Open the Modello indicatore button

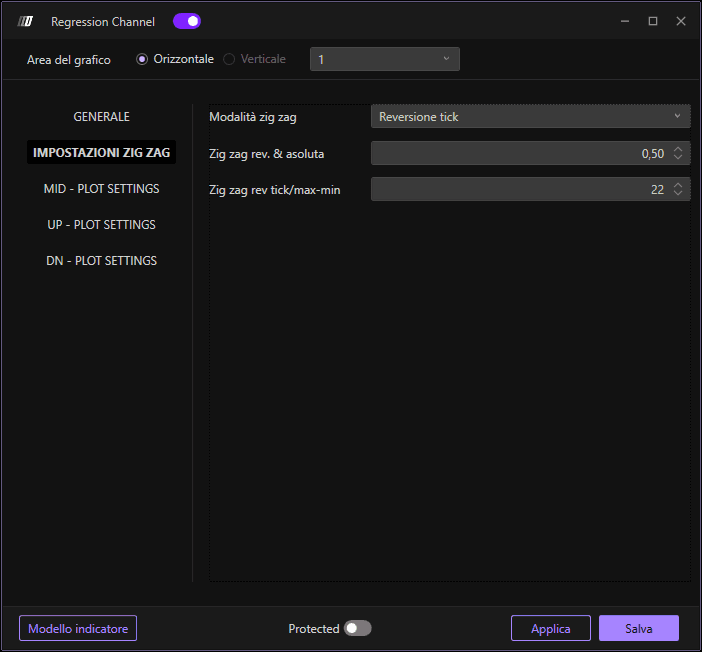[x=78, y=628]
